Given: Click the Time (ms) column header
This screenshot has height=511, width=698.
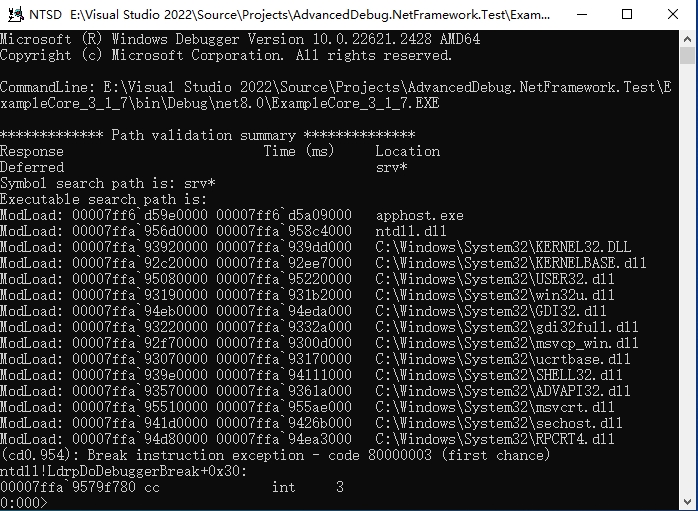Looking at the screenshot, I should click(x=299, y=151).
